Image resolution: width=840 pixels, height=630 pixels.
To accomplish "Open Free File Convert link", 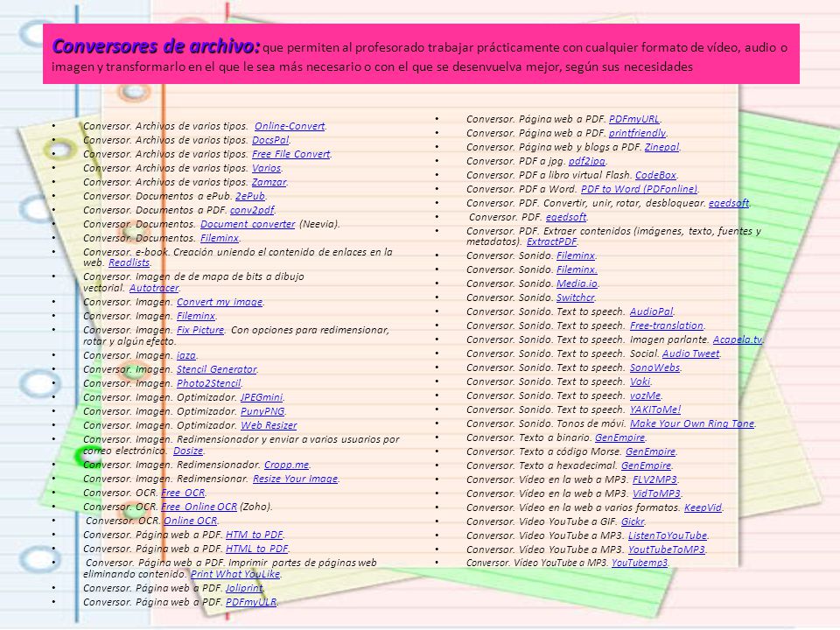I will (291, 154).
